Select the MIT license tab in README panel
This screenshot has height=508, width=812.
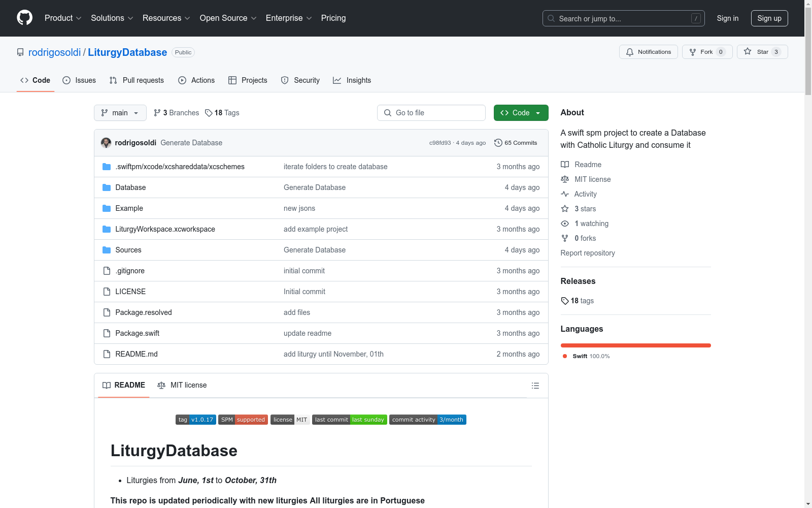(x=182, y=385)
